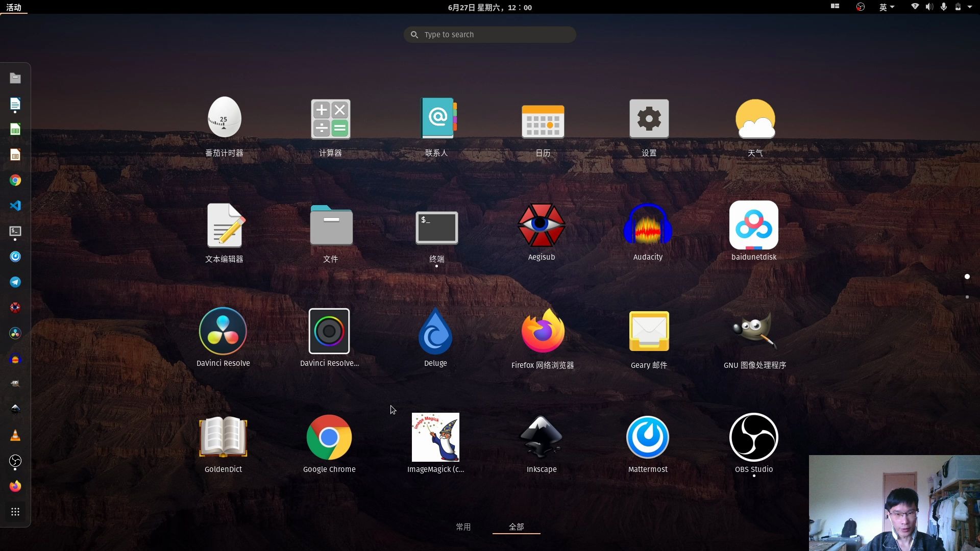
Task: Switch to the 常用 frequent tab
Action: [x=463, y=527]
